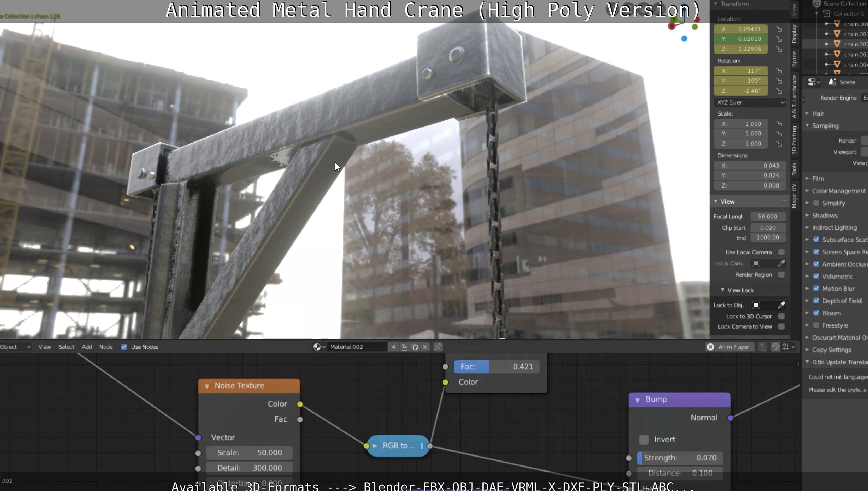Click the lock icon beside Location X

click(779, 29)
